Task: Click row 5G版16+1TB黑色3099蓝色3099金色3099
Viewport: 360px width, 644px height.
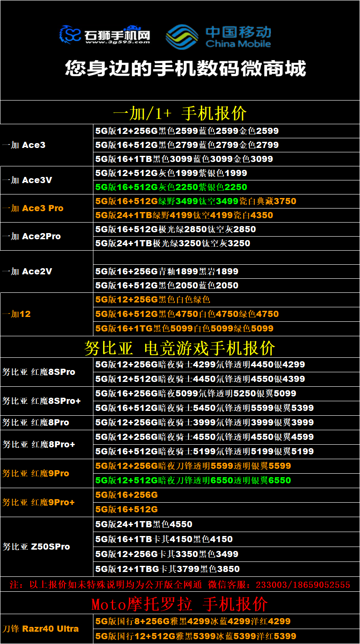Action: click(226, 159)
